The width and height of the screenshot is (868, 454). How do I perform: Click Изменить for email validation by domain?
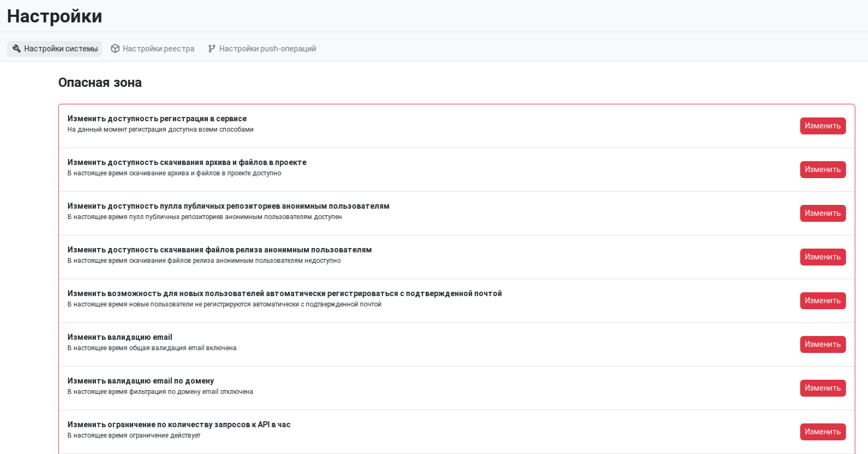823,388
